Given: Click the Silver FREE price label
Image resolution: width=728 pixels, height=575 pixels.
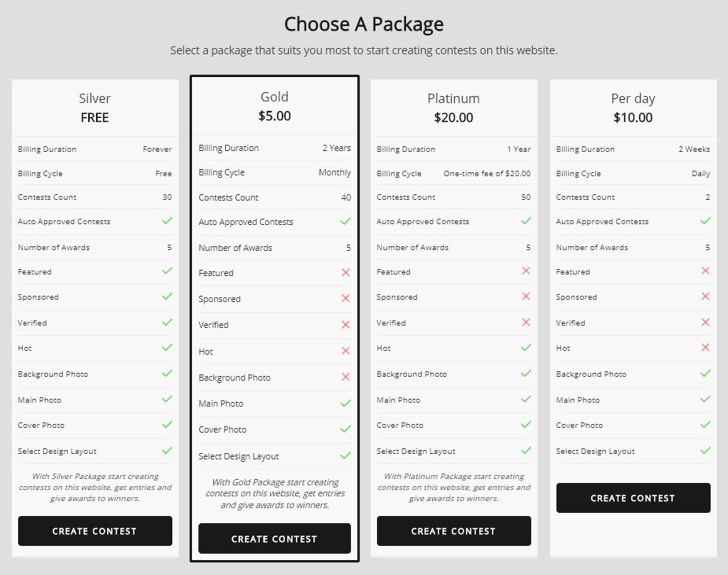Looking at the screenshot, I should (x=95, y=118).
